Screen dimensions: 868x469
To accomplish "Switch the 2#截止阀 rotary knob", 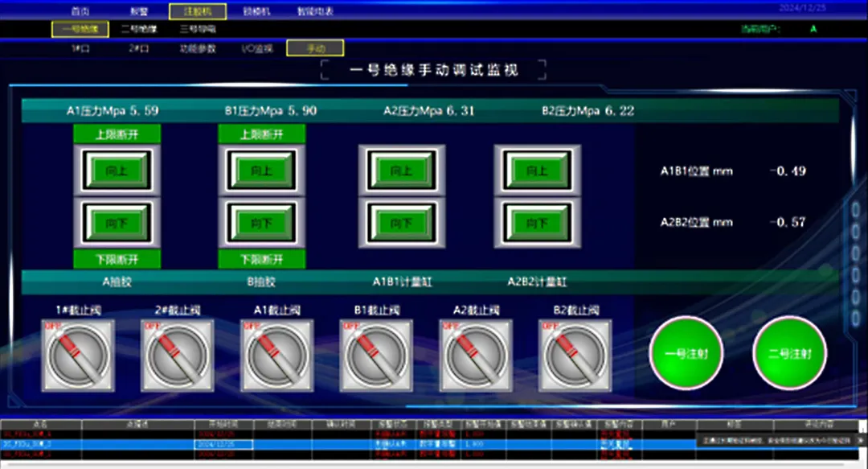I will [x=178, y=356].
